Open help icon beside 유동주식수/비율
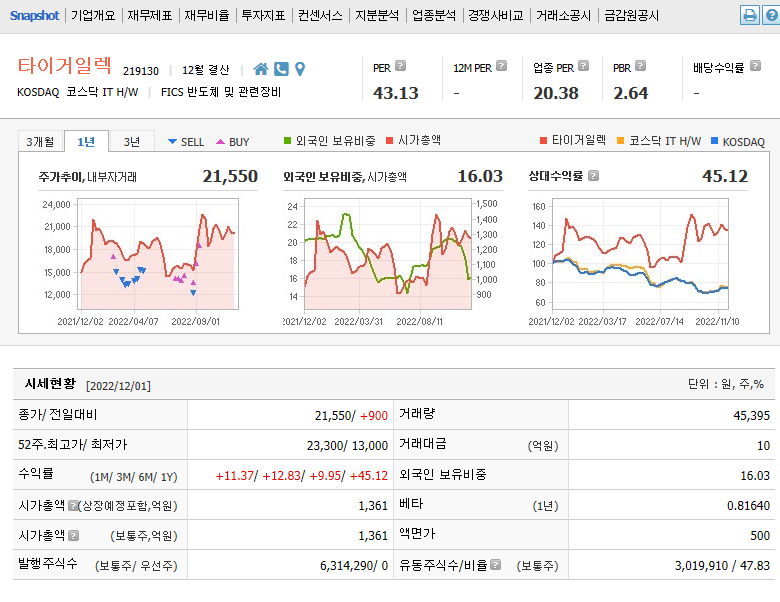The height and width of the screenshot is (602, 780). (495, 565)
